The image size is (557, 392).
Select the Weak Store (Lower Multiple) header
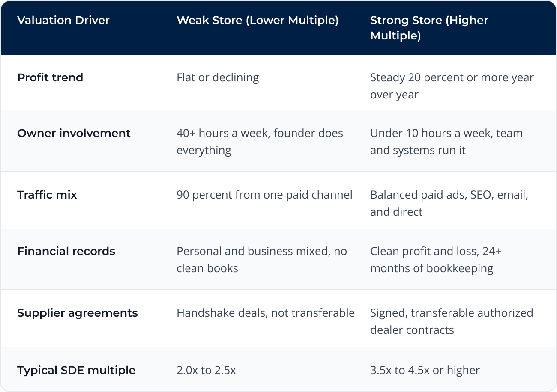258,20
